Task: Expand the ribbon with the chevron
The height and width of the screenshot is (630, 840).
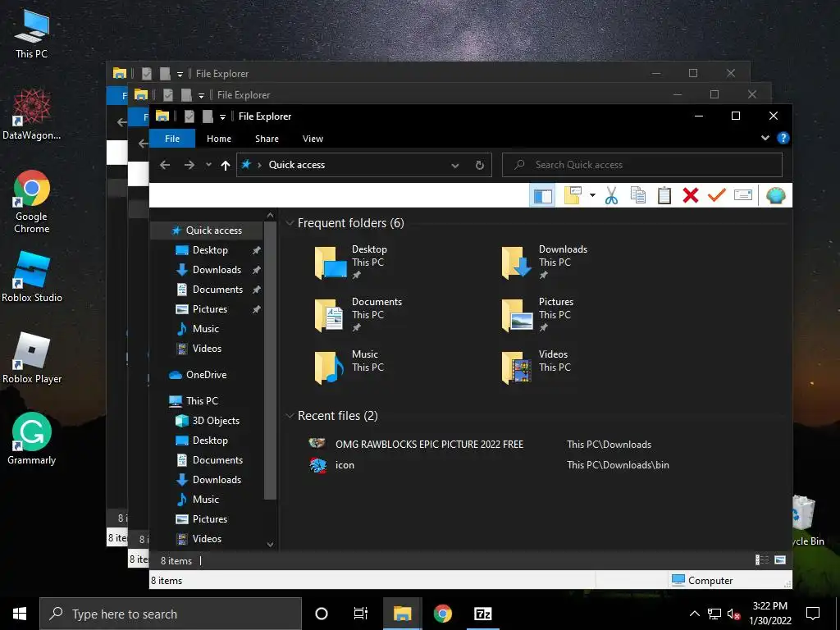Action: [765, 138]
